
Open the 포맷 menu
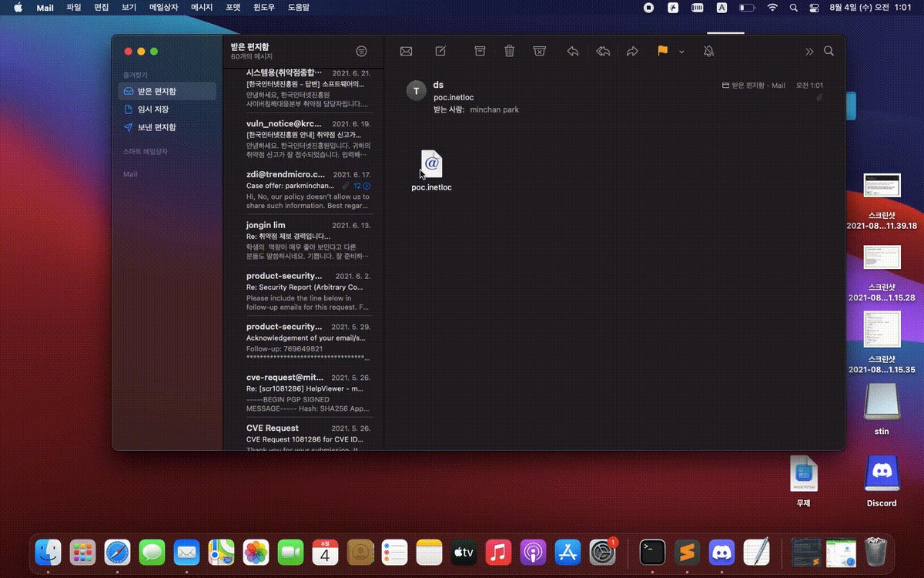pyautogui.click(x=233, y=7)
